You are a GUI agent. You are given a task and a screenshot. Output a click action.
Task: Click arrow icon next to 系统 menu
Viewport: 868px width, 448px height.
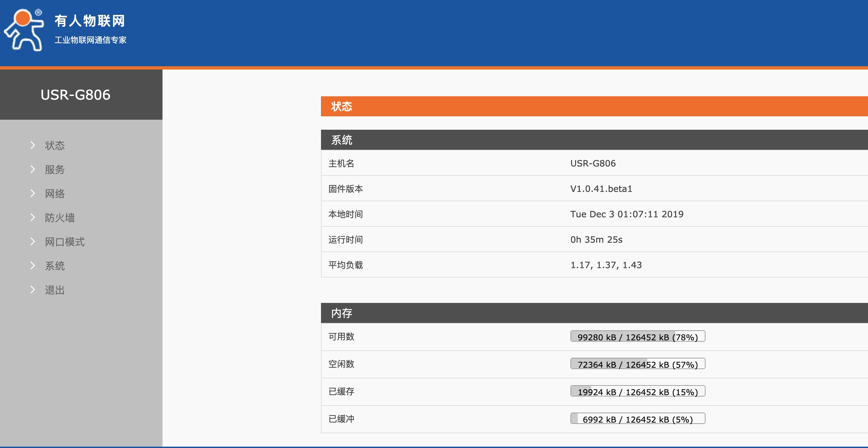[32, 266]
